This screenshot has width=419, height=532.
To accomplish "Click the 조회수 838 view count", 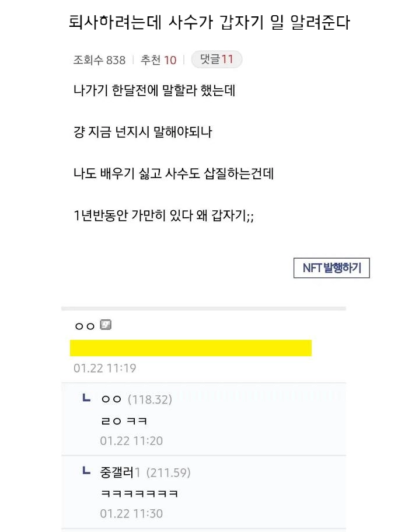I will click(99, 60).
